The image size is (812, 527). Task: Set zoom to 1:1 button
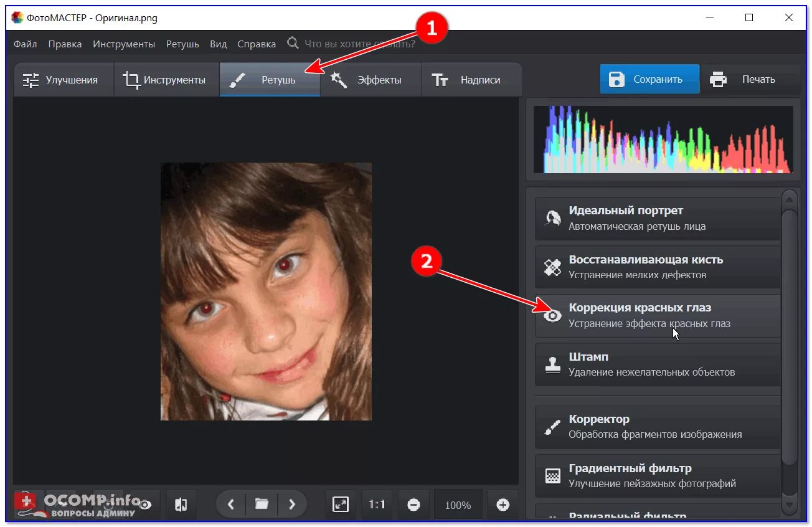[377, 505]
